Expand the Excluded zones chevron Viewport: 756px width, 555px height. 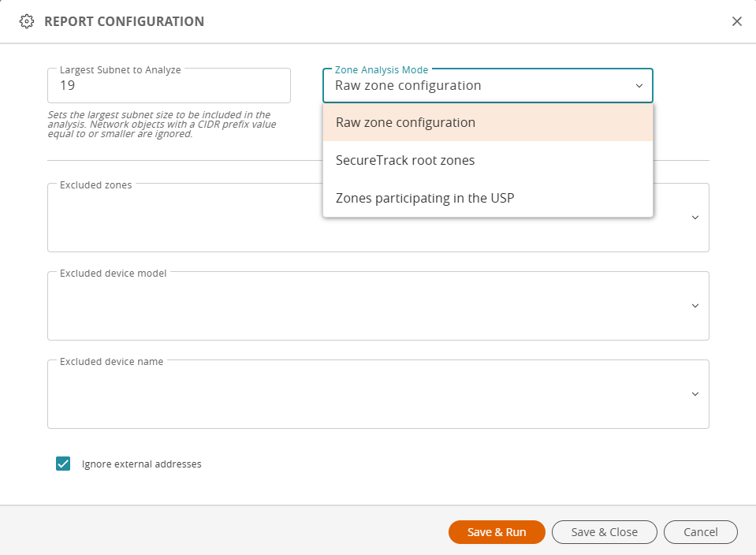695,218
